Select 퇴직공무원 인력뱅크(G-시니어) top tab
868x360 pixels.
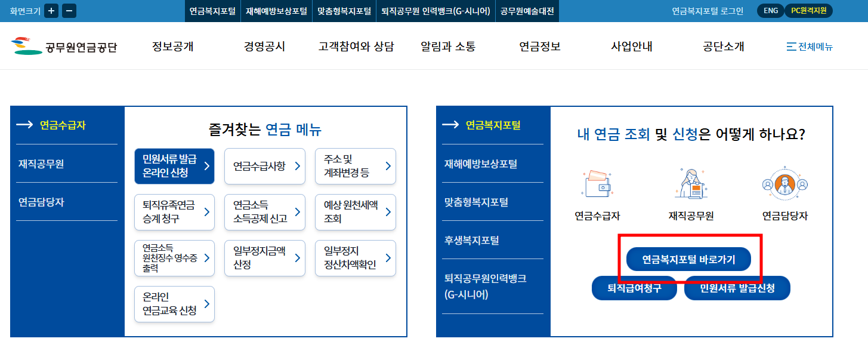pyautogui.click(x=435, y=11)
